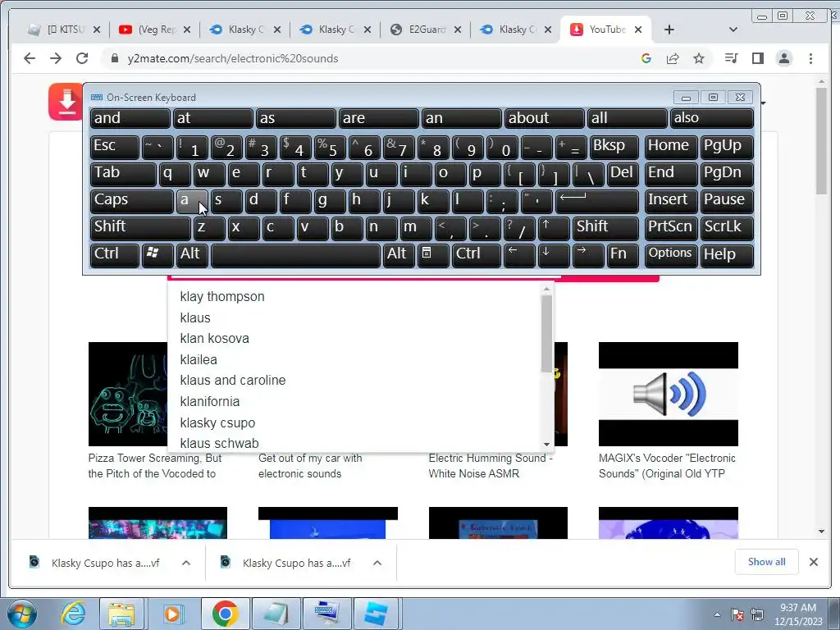
Task: Open Windows Media Player from taskbar
Action: (172, 614)
